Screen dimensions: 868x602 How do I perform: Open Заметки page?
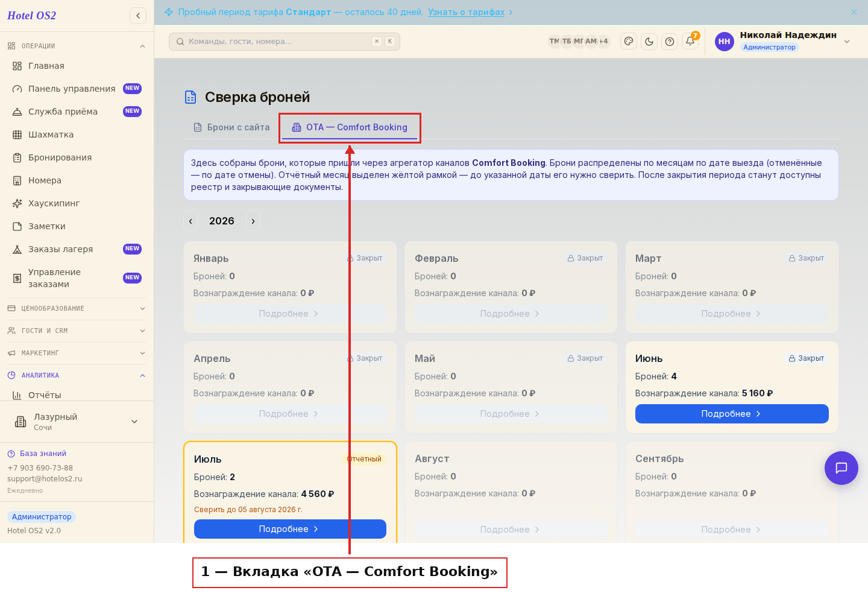coord(77,226)
